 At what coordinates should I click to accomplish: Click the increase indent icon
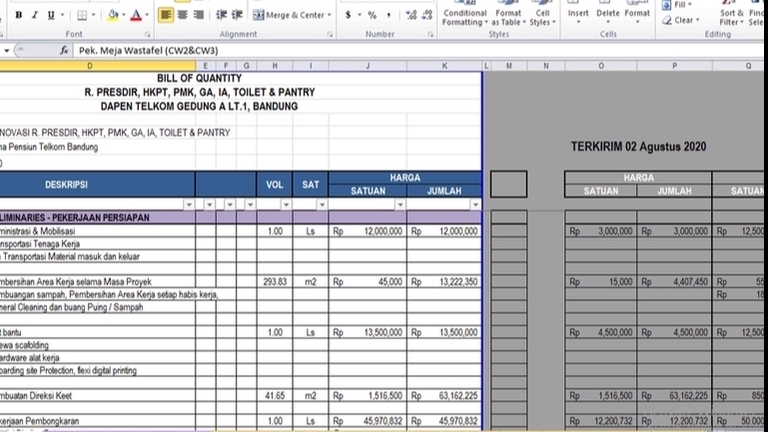tap(236, 15)
